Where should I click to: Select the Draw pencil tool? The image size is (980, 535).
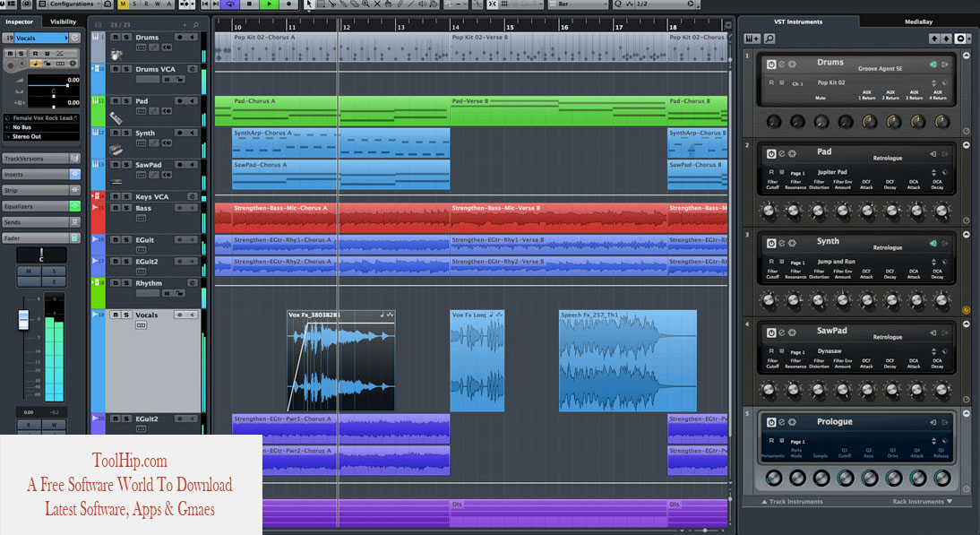tap(400, 4)
